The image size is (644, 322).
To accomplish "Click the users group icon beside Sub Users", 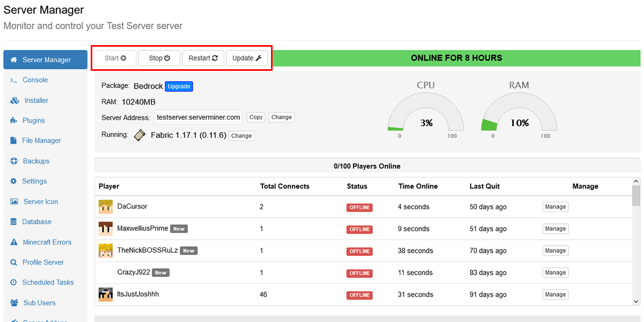I will [x=14, y=303].
